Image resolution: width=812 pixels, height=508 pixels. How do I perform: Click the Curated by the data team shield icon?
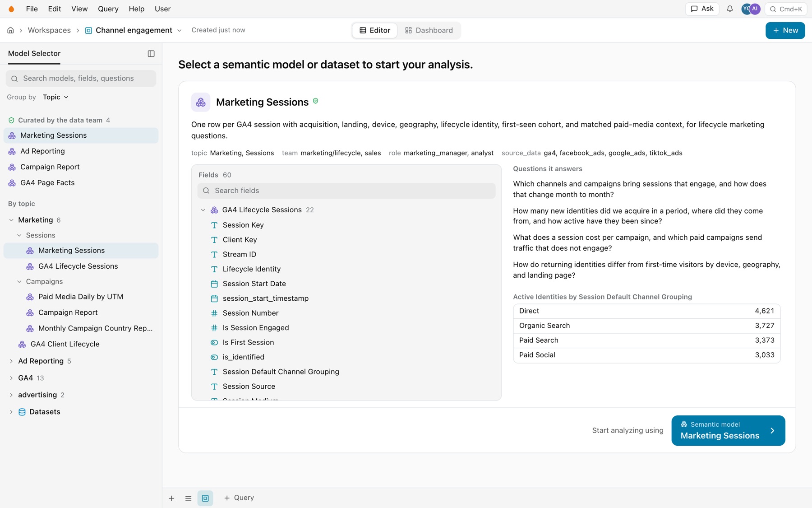[x=11, y=120]
